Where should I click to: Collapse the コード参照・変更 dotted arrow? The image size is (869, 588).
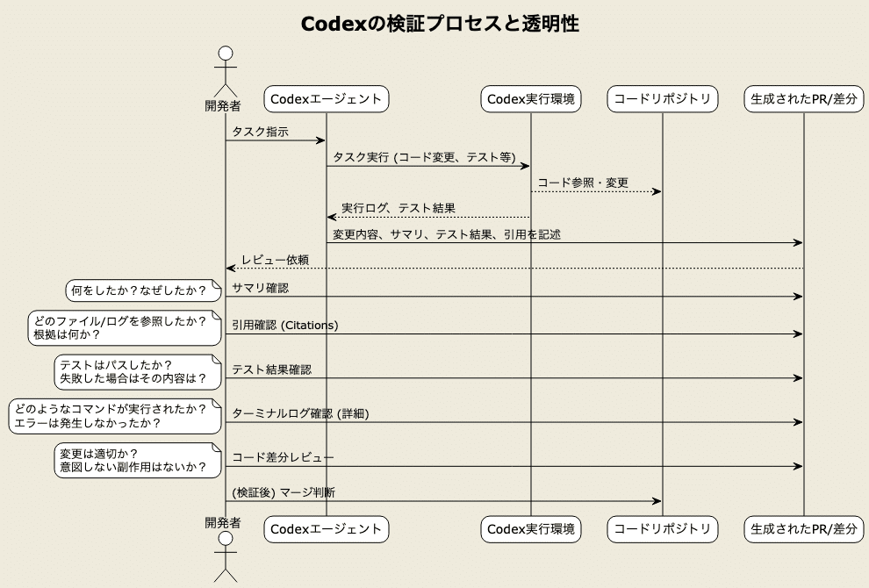595,183
